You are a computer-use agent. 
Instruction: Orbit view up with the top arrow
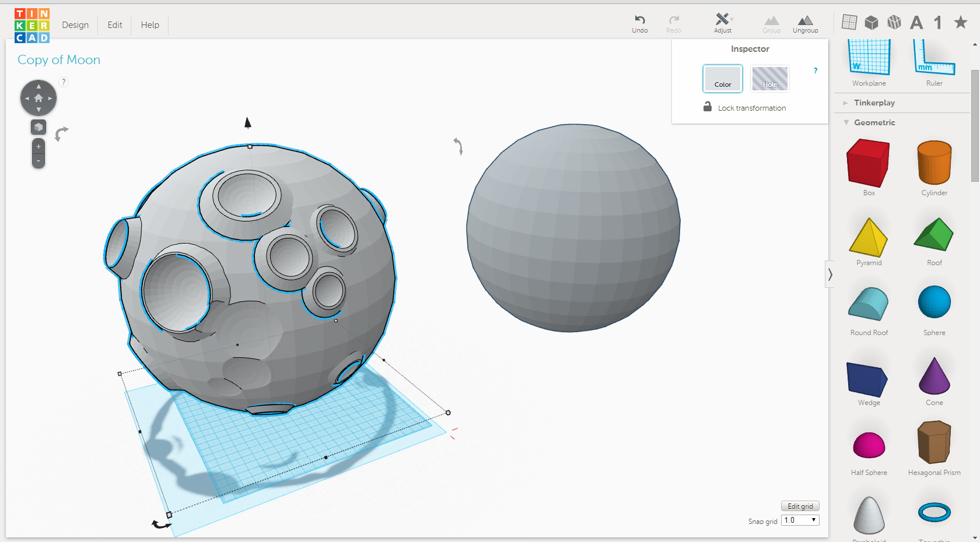click(38, 86)
